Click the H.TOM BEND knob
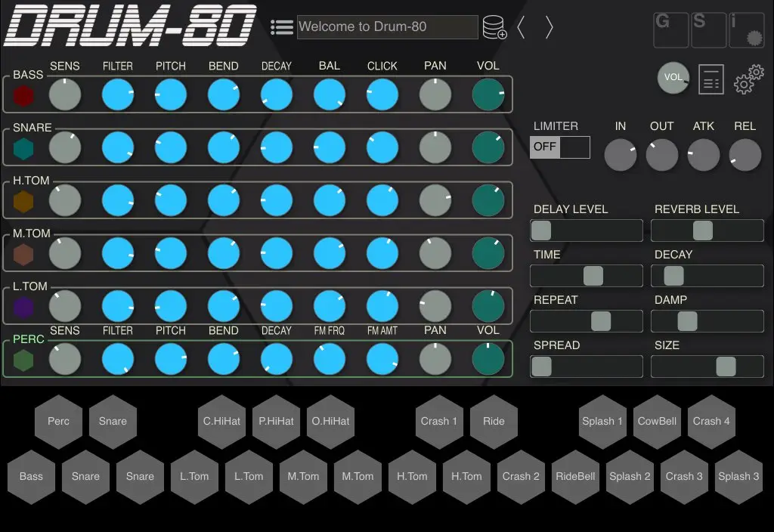Screen dimensions: 774x532 point(224,200)
